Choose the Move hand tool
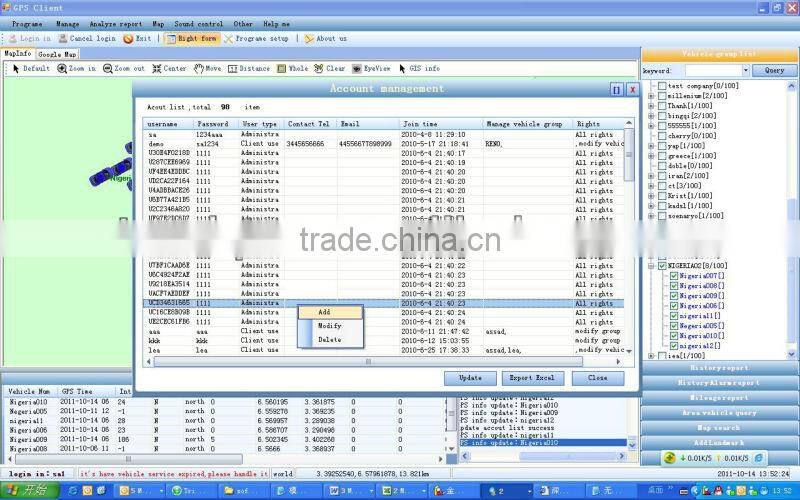The height and width of the screenshot is (500, 800). point(207,69)
